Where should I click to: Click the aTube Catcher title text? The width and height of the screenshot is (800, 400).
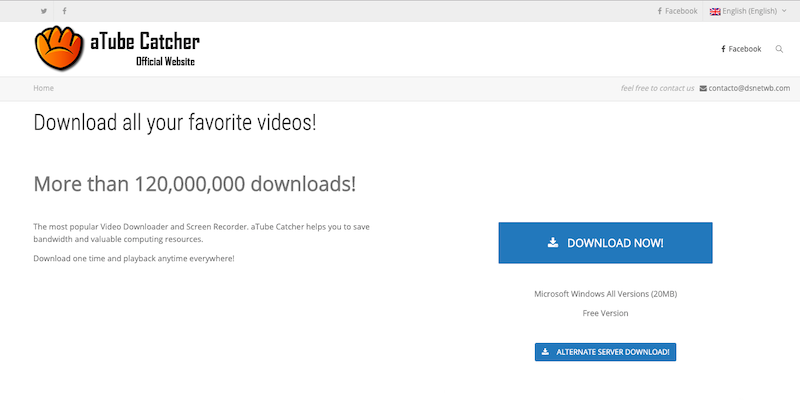tap(145, 42)
